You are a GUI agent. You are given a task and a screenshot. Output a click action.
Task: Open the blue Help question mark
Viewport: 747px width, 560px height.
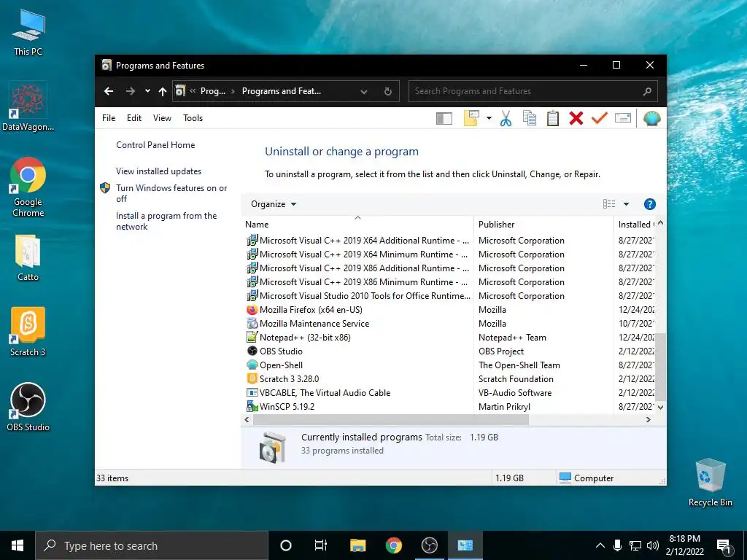click(649, 204)
